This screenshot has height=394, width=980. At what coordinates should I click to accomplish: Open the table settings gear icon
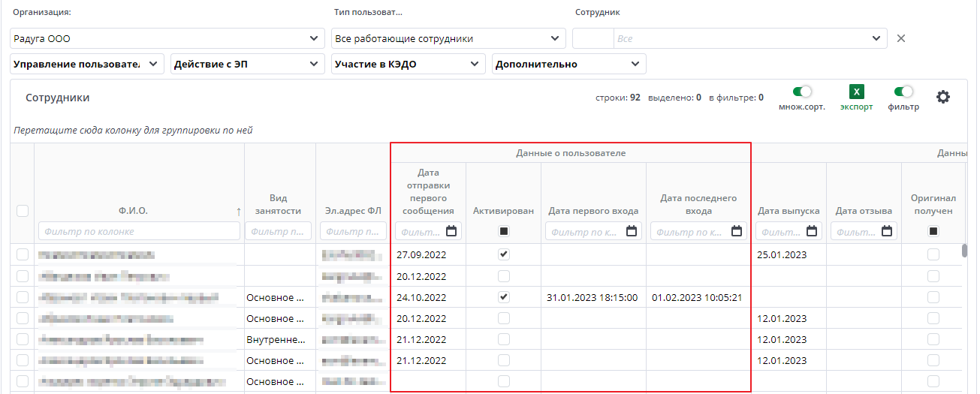(x=943, y=97)
